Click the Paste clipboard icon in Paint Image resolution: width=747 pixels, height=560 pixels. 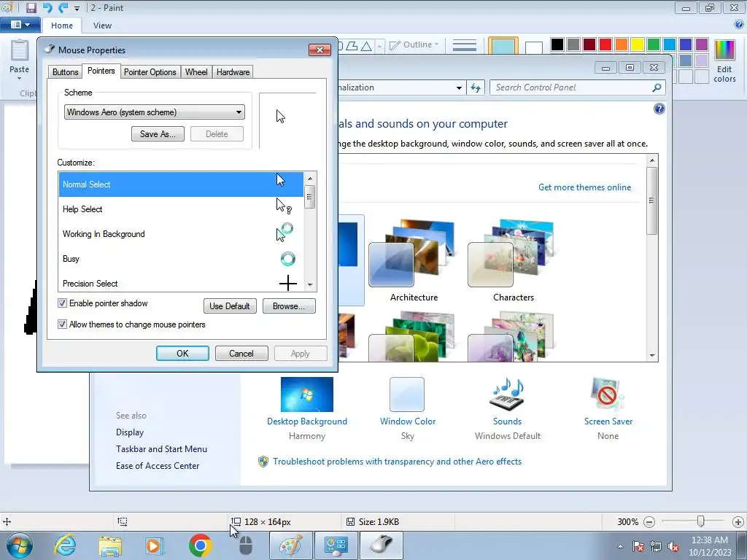(20, 51)
